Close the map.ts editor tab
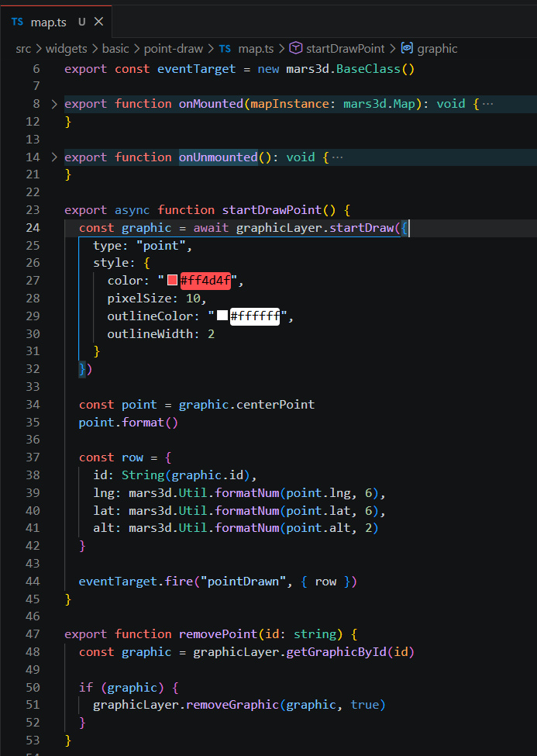Image resolution: width=537 pixels, height=756 pixels. point(99,22)
